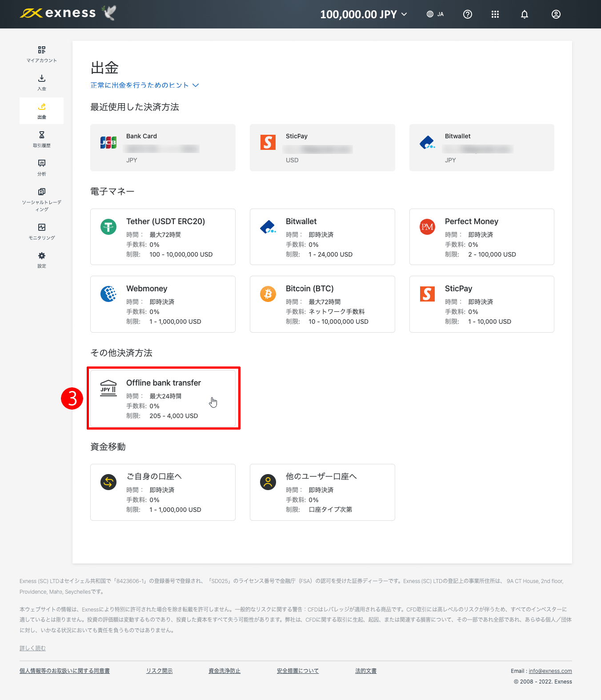Click the 口座タイプ次第 limit text
601x700 pixels.
tap(330, 510)
